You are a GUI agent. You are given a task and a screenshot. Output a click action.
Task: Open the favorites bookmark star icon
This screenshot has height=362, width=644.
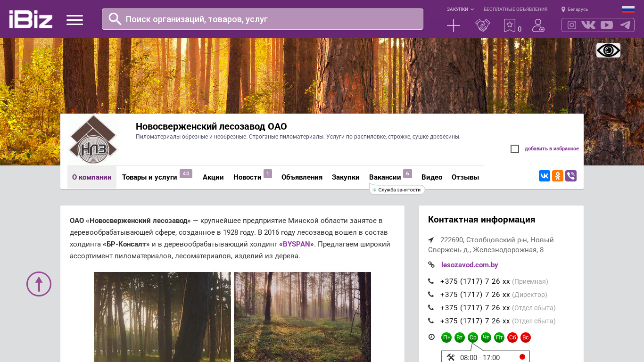tap(510, 25)
